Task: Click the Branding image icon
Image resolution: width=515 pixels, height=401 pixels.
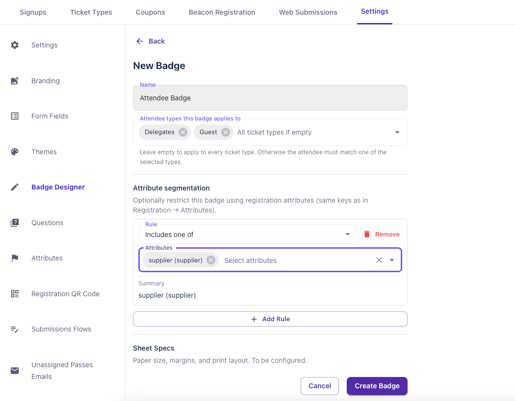Action: click(15, 81)
